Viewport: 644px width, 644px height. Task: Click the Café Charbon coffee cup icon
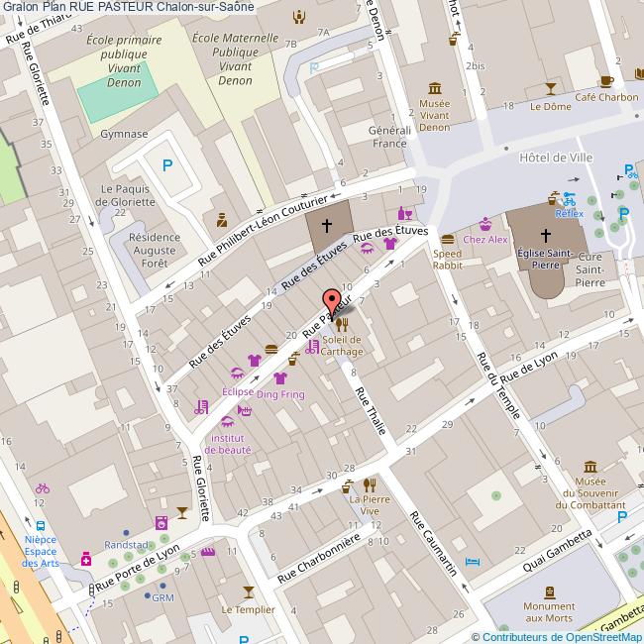(x=606, y=81)
